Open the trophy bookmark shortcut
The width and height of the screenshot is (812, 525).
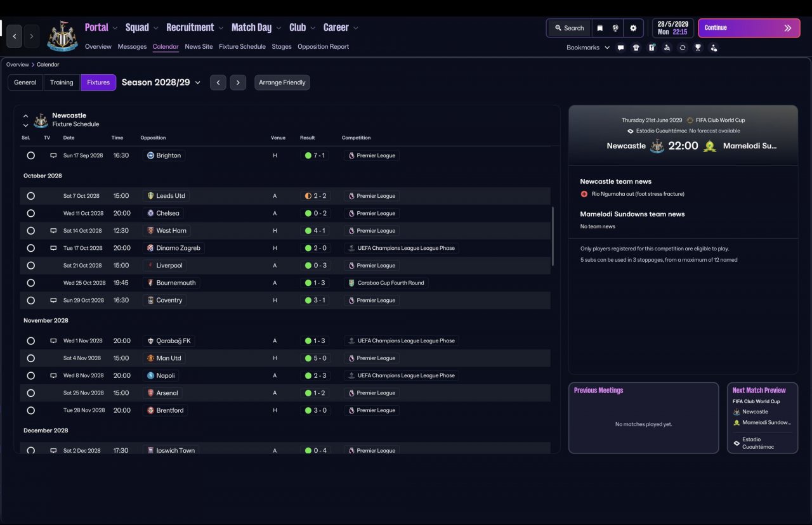click(x=698, y=48)
